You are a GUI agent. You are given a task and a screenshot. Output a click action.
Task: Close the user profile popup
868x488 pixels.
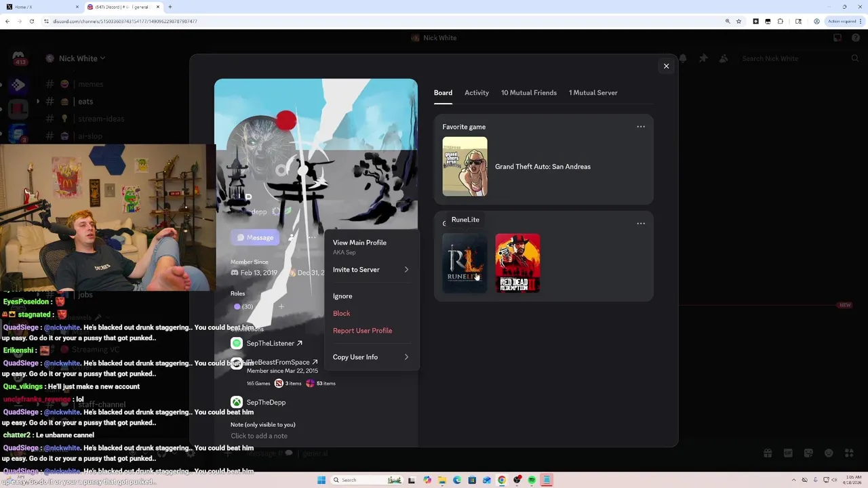(666, 66)
